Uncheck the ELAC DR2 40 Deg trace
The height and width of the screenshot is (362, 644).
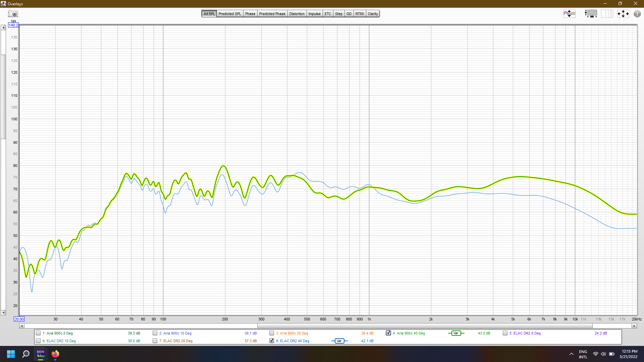(272, 341)
